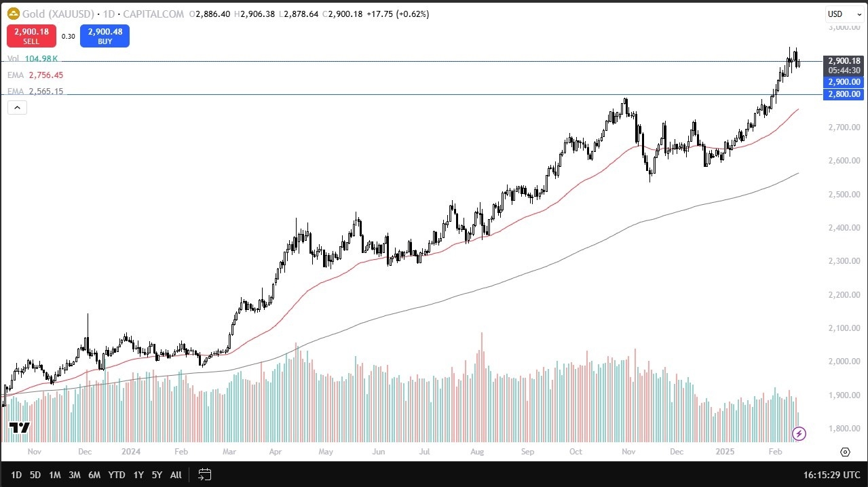Open the Go-to-date calendar icon
Viewport: 868px width, 487px height.
(204, 475)
